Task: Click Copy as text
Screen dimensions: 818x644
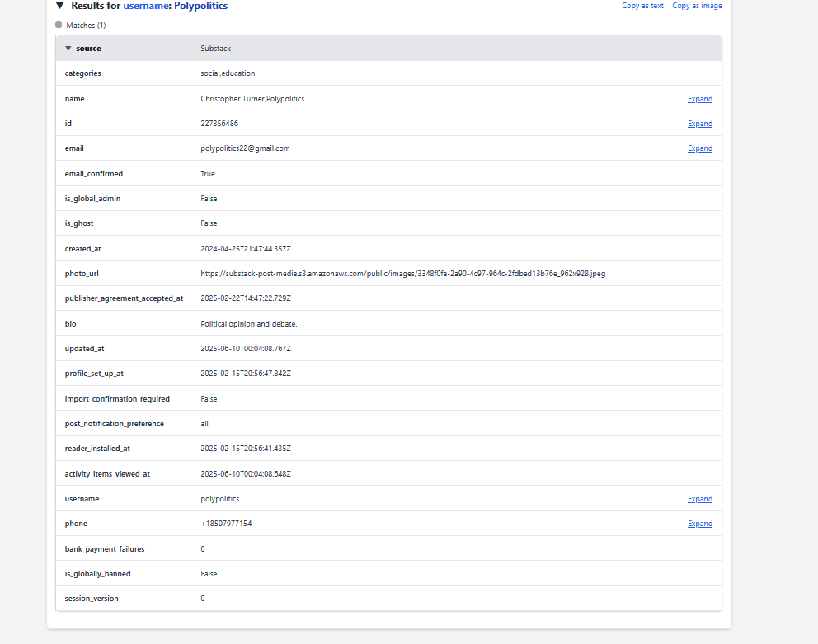Action: click(642, 6)
